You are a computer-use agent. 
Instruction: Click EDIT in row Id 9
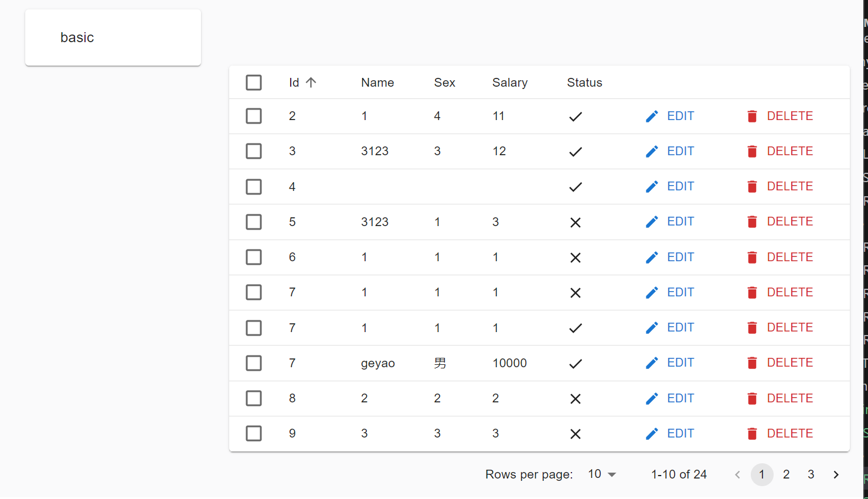[x=670, y=433]
